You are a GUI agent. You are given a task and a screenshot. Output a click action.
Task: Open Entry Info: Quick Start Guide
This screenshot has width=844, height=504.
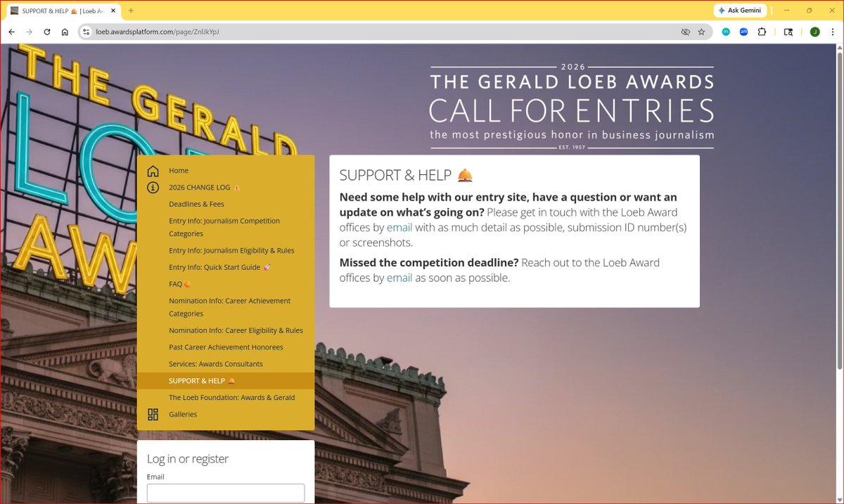pos(219,267)
